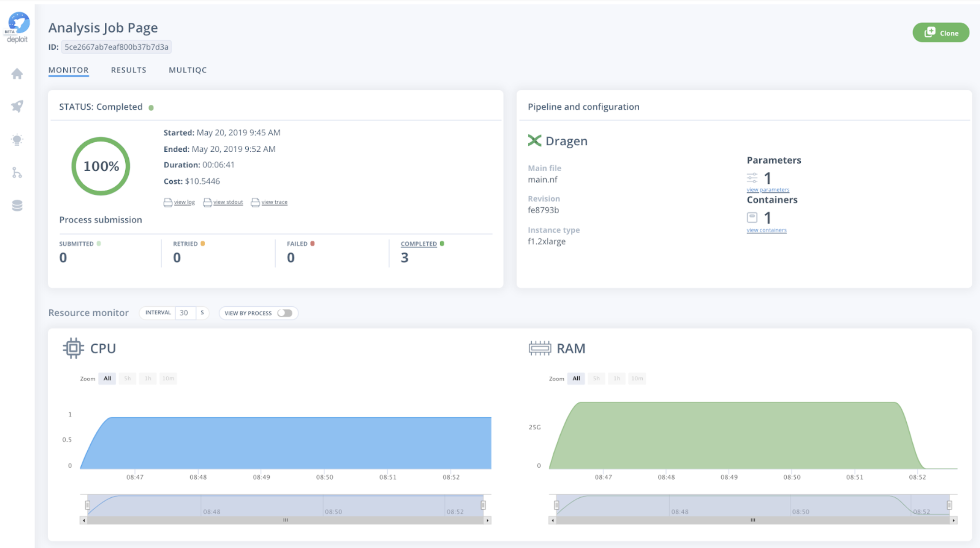Click the Dragen pipeline logo icon
980x548 pixels.
pyautogui.click(x=535, y=140)
